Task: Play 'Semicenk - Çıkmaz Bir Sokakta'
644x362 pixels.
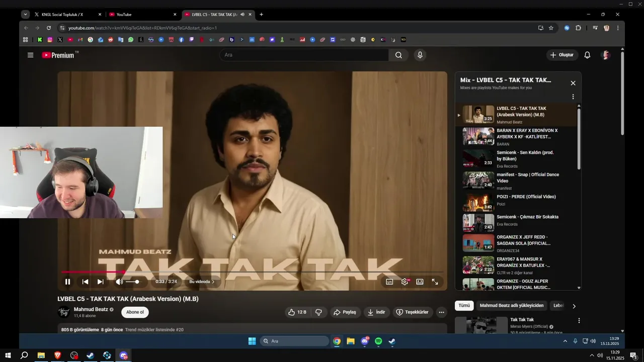Action: tap(516, 223)
